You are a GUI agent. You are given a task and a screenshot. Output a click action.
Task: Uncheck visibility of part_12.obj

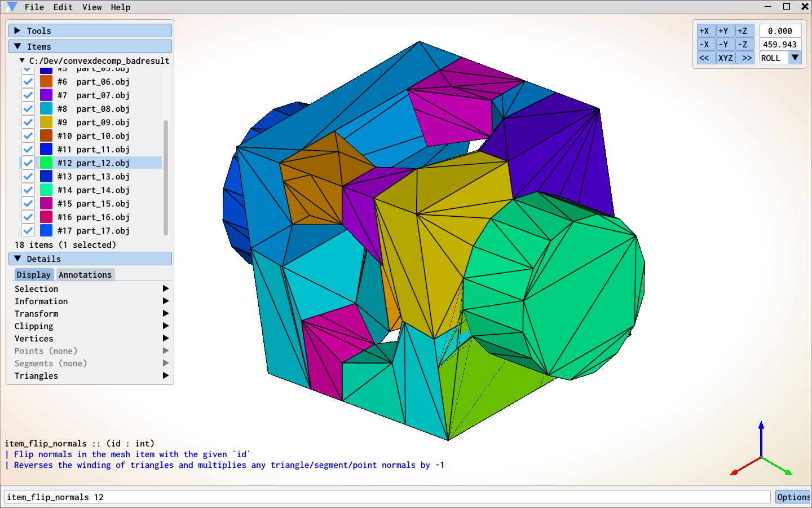coord(28,163)
